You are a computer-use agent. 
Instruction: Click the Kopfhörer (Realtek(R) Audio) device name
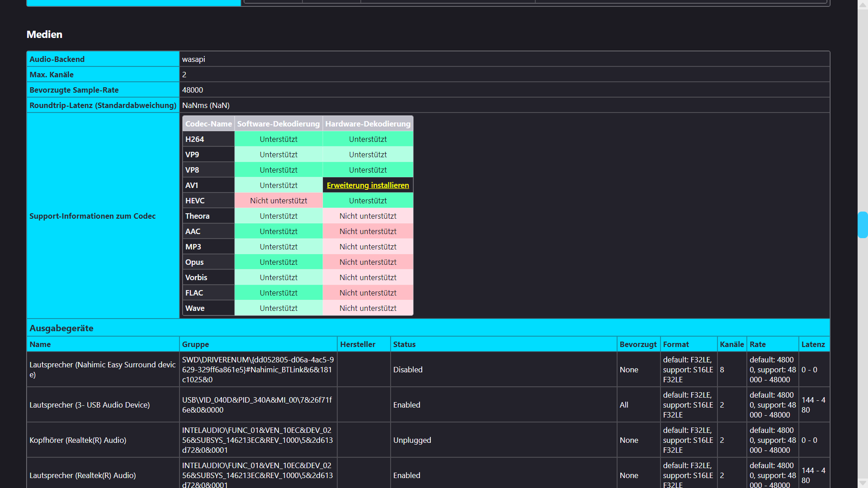point(78,440)
